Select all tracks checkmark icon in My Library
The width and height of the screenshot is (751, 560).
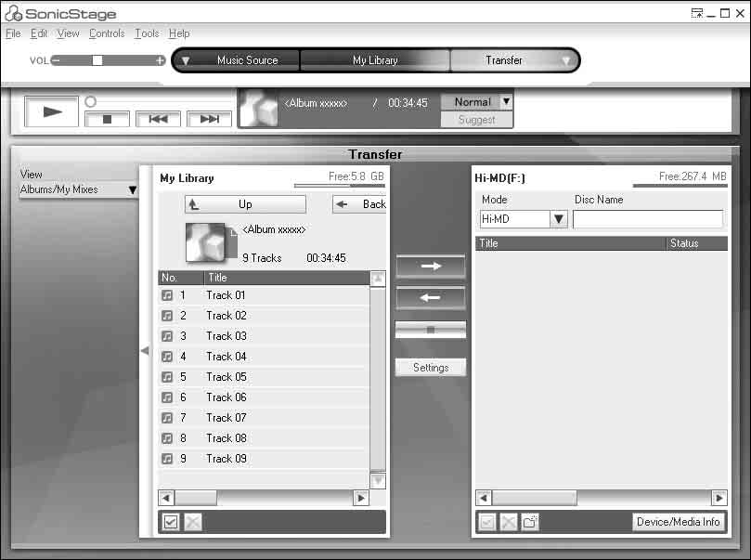click(x=171, y=522)
